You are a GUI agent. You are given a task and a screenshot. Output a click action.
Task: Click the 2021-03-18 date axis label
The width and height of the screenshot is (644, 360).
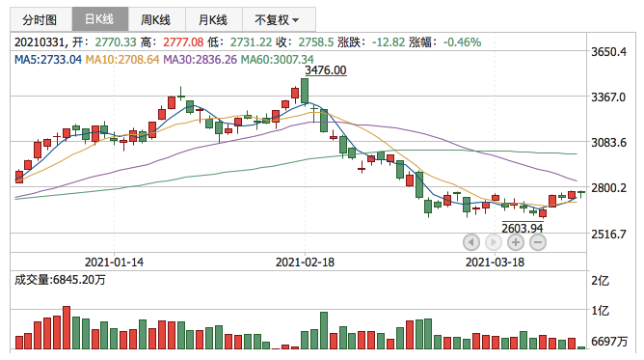495,263
